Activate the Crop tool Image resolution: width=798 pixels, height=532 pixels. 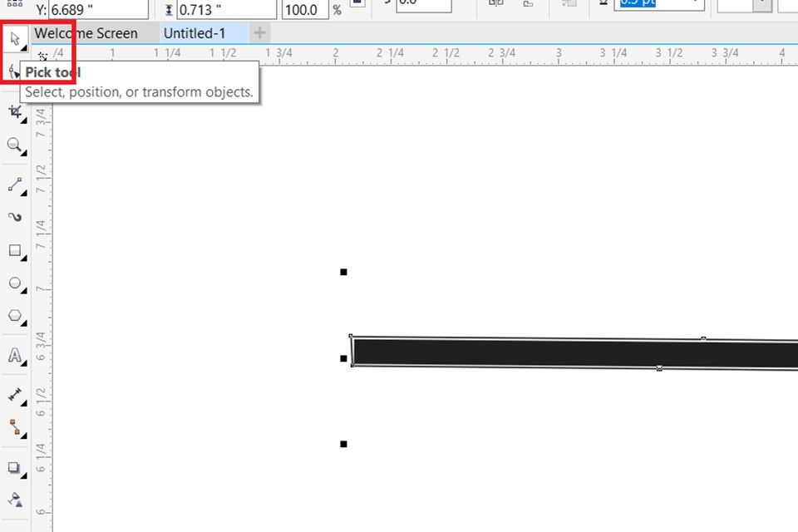point(15,111)
